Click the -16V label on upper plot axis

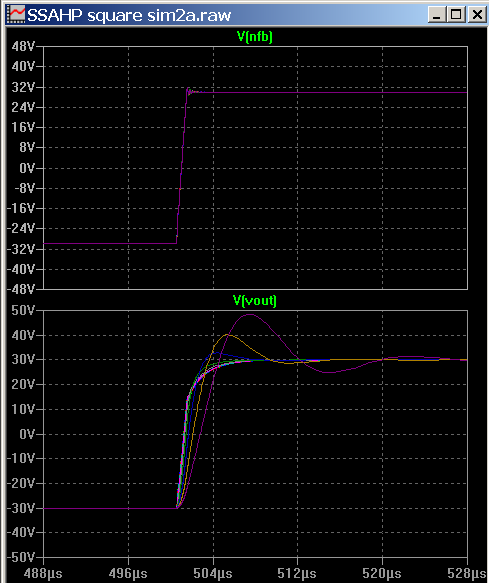(21, 208)
